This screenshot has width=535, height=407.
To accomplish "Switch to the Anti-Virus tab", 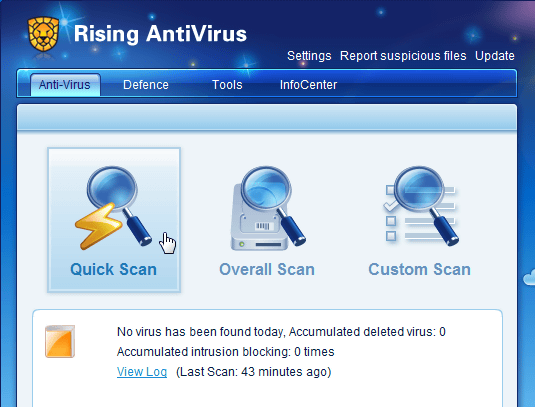I will (x=65, y=85).
